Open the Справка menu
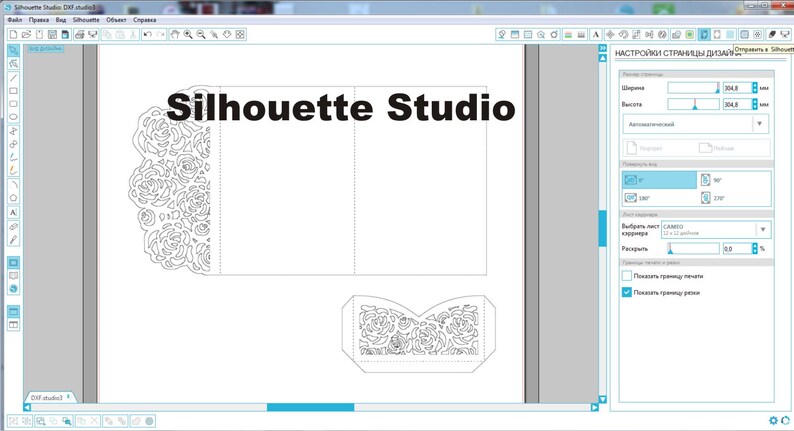Image resolution: width=794 pixels, height=431 pixels. click(x=144, y=20)
